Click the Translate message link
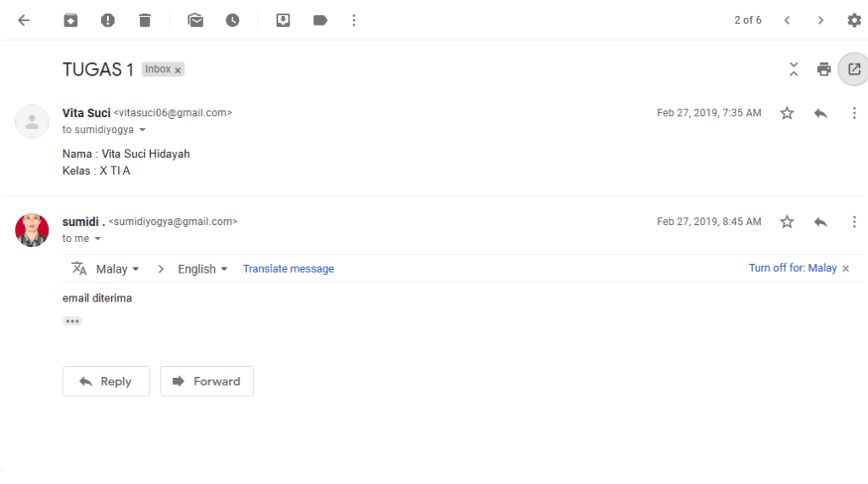The width and height of the screenshot is (868, 484). click(x=288, y=269)
